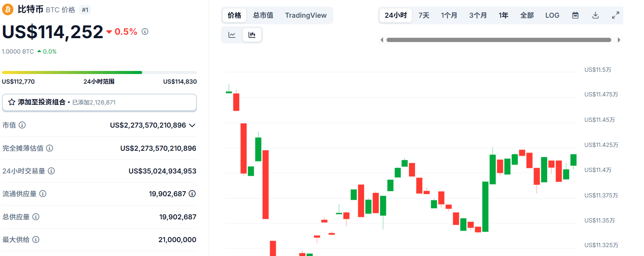Screen dimensions: 644x256
Task: Click the 0.5% price drop value
Action: (126, 32)
